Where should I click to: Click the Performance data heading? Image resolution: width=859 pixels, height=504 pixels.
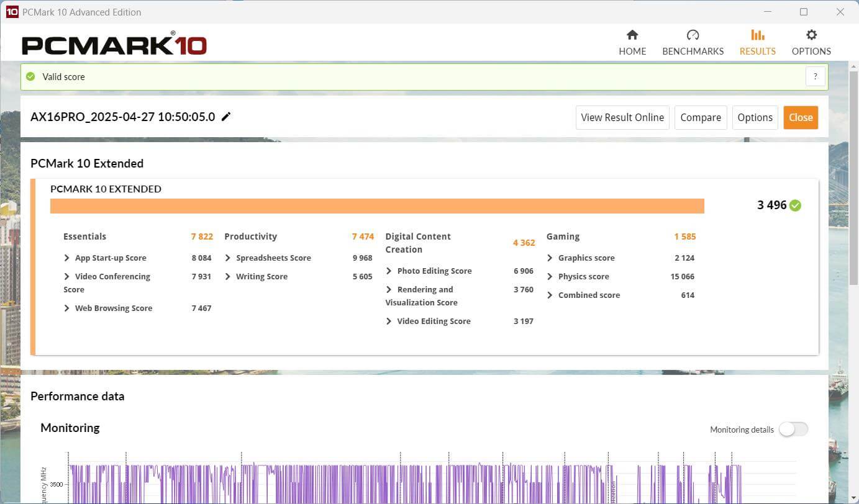point(77,396)
